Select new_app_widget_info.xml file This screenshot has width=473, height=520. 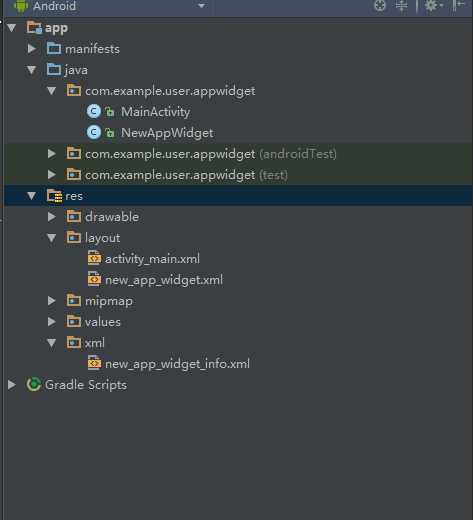tap(177, 364)
